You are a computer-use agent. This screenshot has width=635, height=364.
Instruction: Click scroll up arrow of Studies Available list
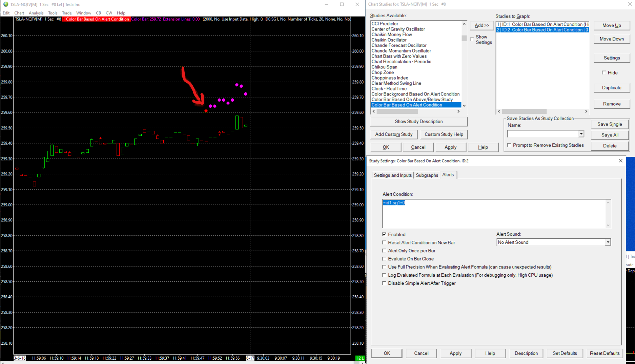[x=464, y=24]
